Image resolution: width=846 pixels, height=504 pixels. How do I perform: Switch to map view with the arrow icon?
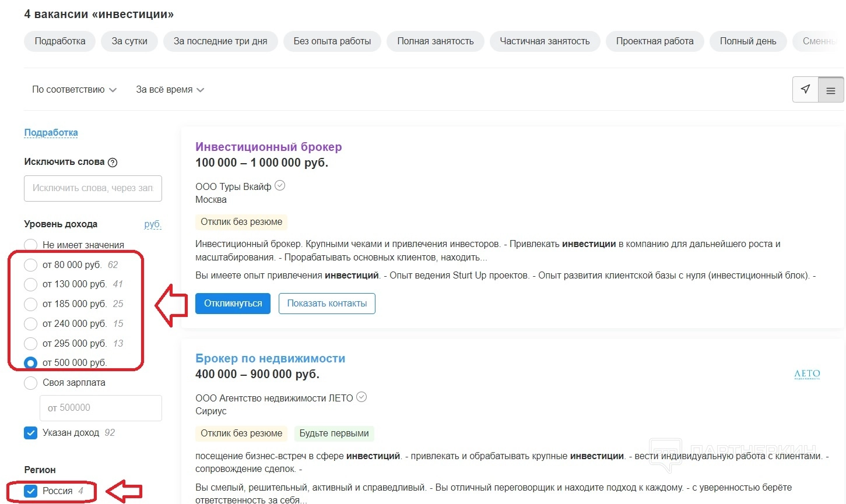tap(805, 90)
